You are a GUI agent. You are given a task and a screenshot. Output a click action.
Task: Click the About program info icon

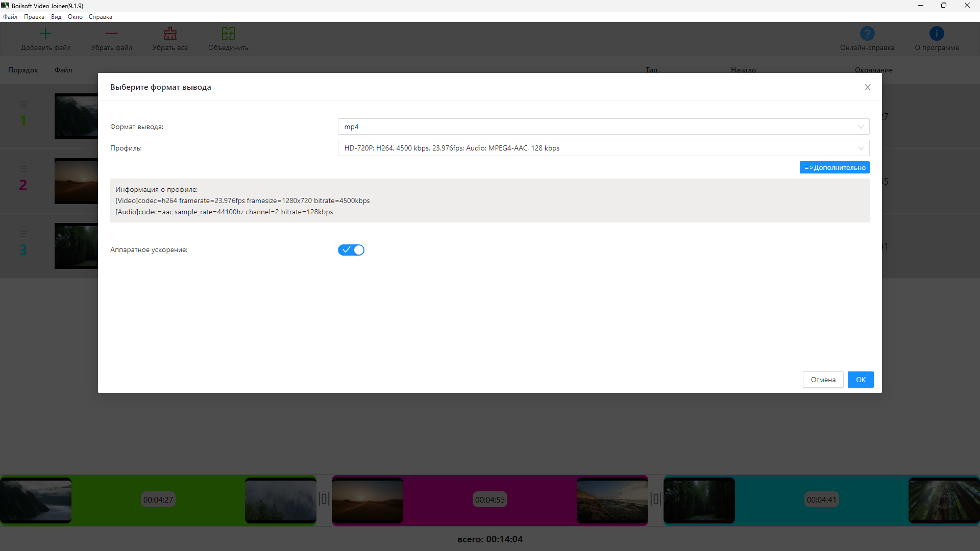[937, 34]
